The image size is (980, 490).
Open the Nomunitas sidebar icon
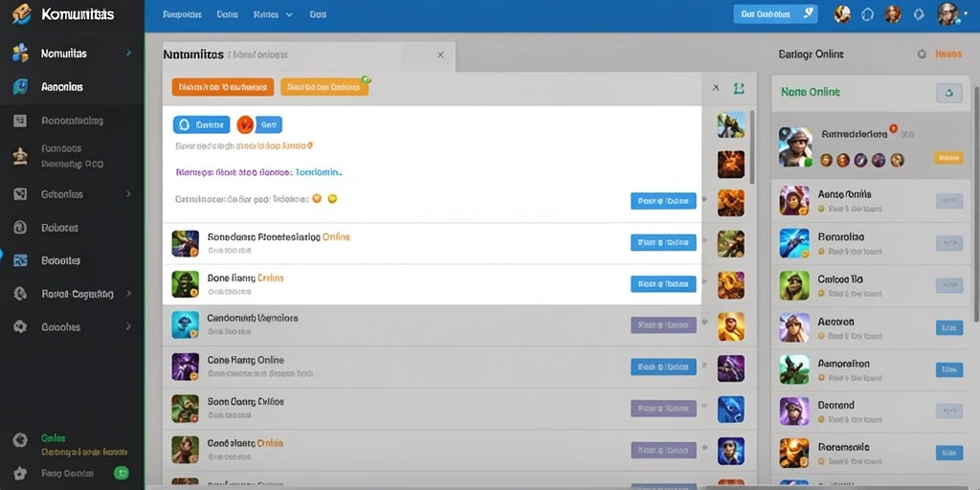click(x=20, y=54)
